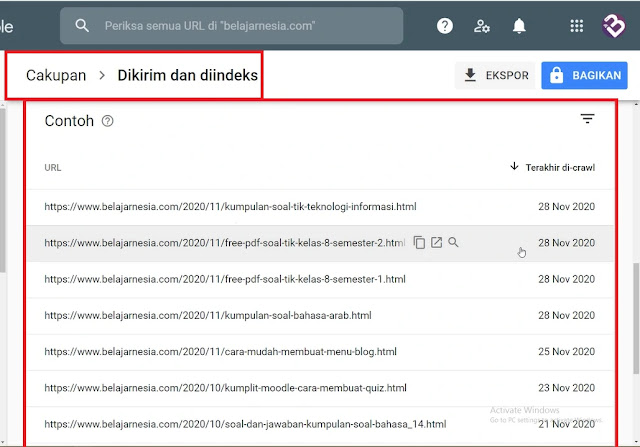Open the help question mark icon in header
The height and width of the screenshot is (447, 640).
tap(444, 26)
